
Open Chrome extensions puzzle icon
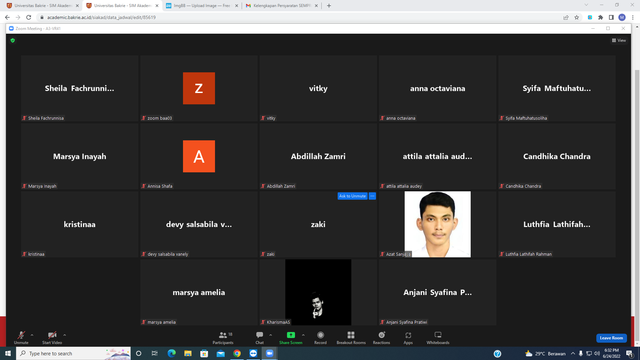[600, 18]
